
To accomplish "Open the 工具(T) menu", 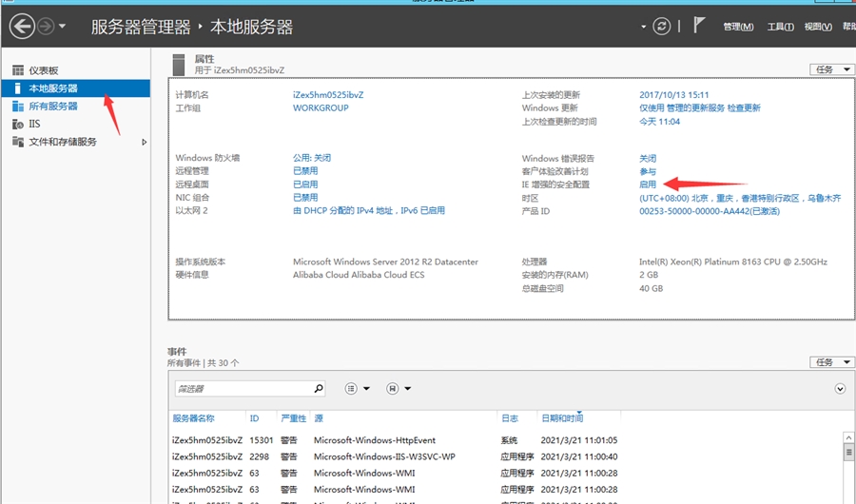I will [x=780, y=27].
